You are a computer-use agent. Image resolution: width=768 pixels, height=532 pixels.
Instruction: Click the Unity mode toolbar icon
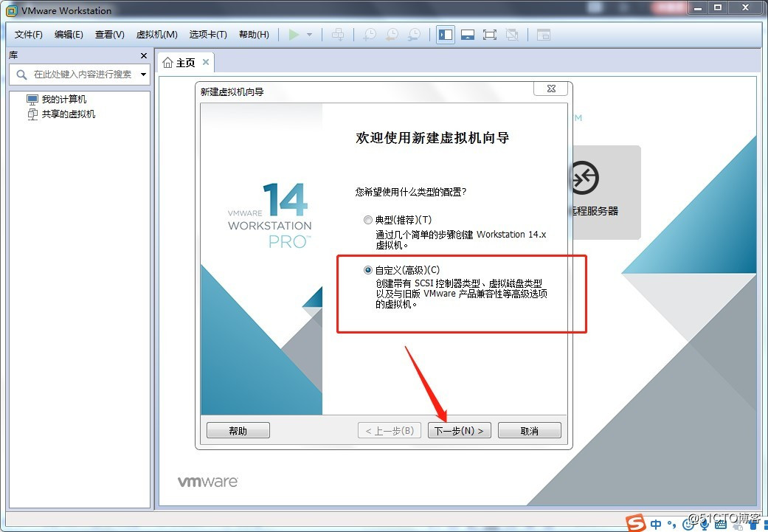pos(512,35)
